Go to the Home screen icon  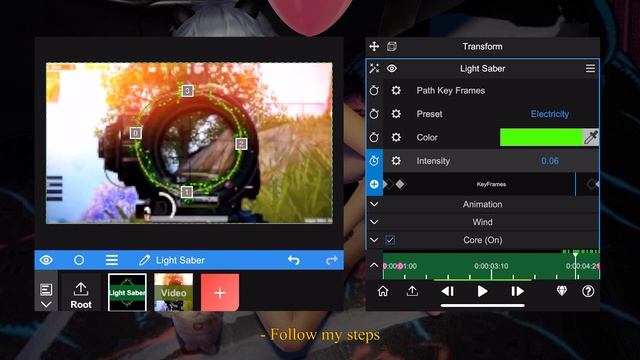click(383, 291)
